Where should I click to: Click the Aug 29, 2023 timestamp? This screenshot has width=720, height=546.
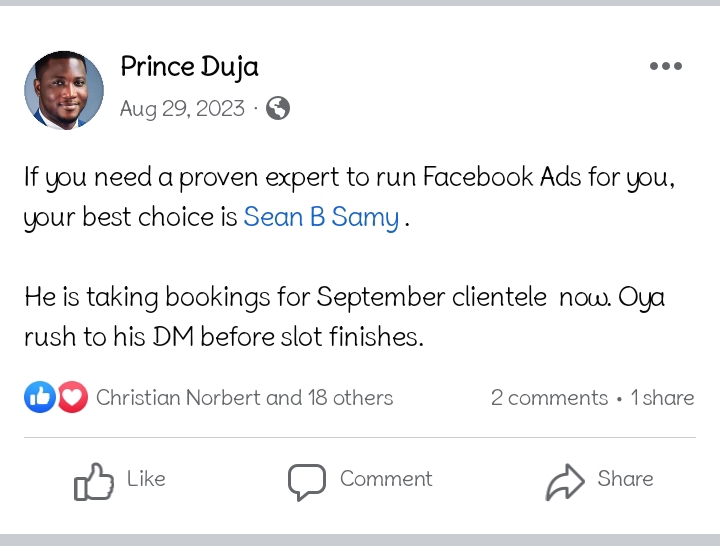(x=182, y=108)
